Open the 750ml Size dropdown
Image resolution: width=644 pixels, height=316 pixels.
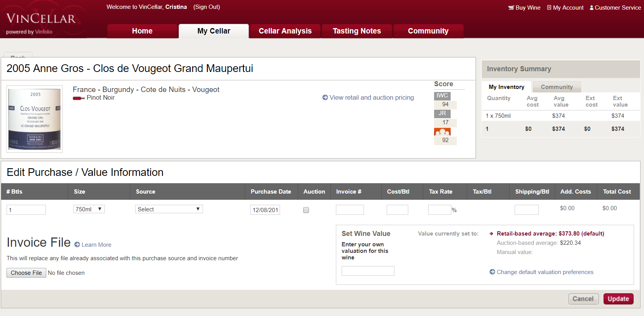pyautogui.click(x=89, y=209)
